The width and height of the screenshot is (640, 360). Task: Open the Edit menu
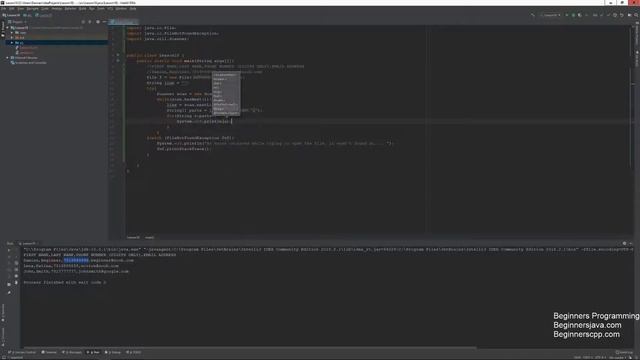(11, 9)
